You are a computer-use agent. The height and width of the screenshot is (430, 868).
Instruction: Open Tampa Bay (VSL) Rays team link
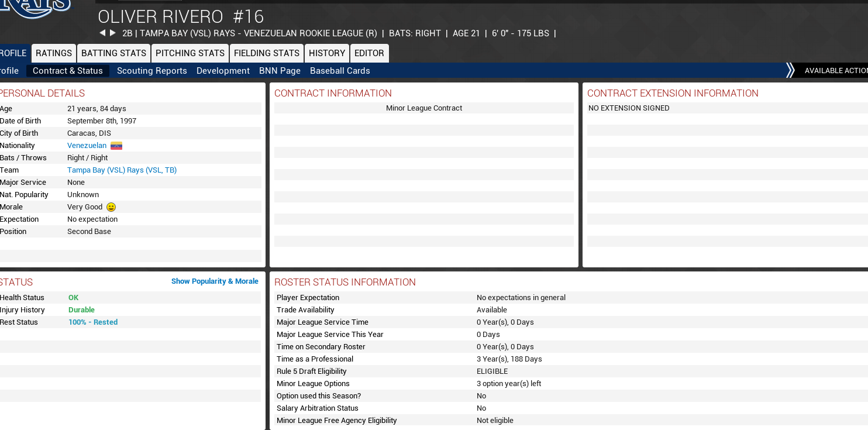coord(122,170)
